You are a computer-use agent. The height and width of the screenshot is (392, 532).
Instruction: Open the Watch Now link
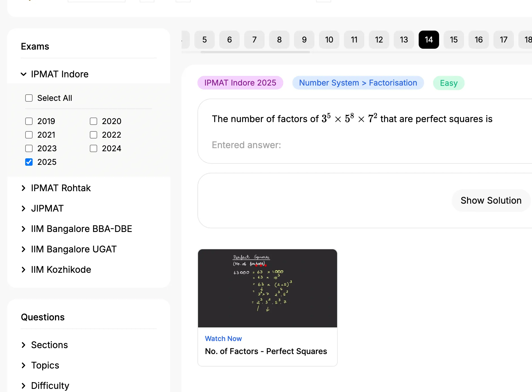(223, 338)
